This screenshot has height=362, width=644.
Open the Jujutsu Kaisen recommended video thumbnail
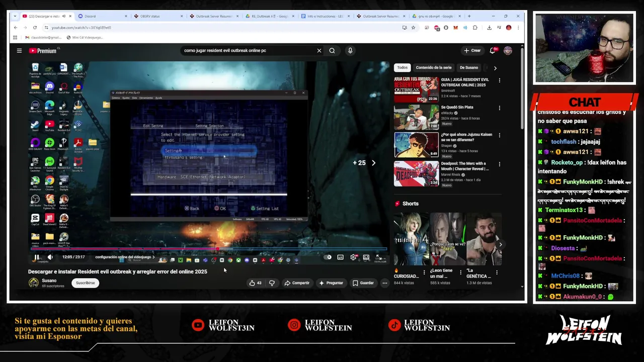[x=416, y=145]
